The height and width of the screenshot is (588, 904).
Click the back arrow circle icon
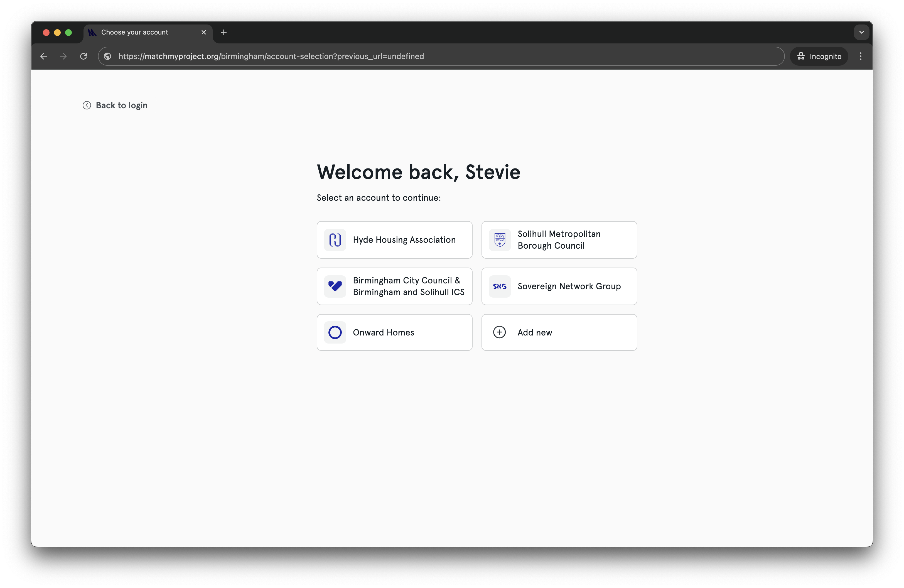coord(87,105)
